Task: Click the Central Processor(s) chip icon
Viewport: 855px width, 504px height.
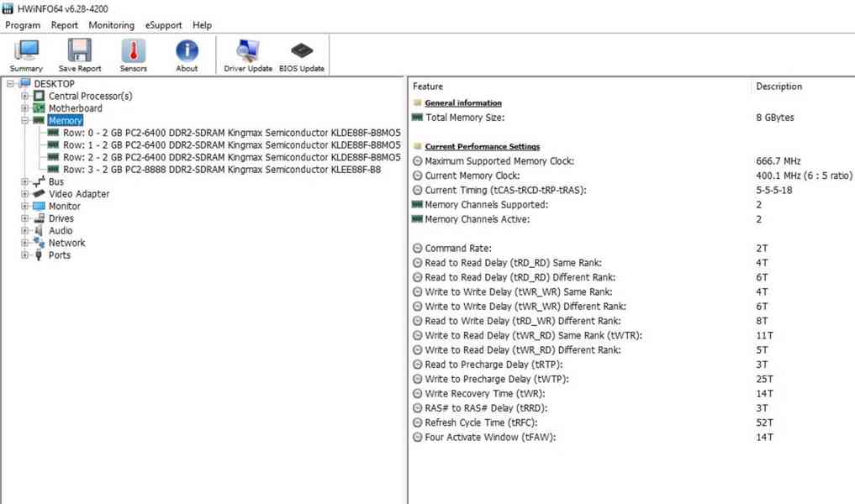Action: pyautogui.click(x=39, y=96)
